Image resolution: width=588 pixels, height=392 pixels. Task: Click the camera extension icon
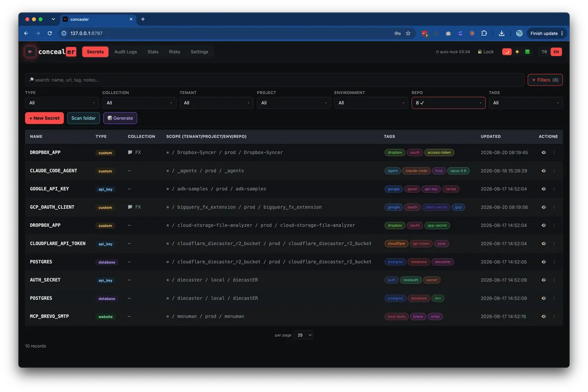point(448,33)
